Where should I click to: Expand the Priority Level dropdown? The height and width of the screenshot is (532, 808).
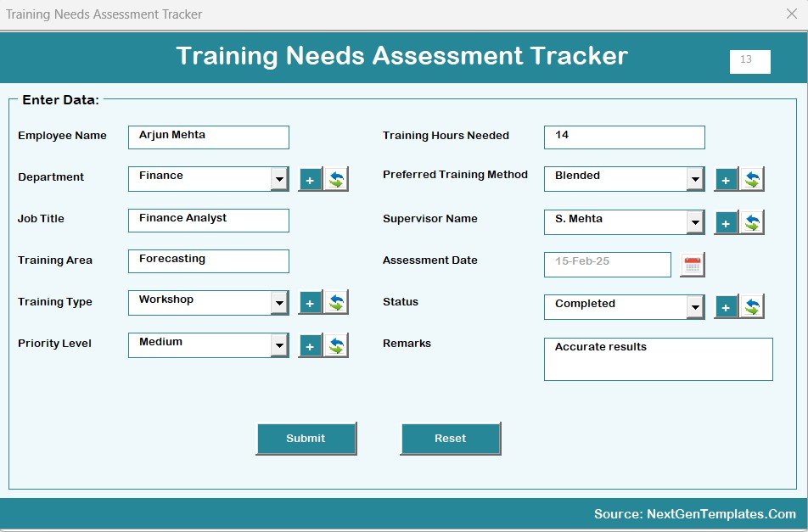[279, 345]
